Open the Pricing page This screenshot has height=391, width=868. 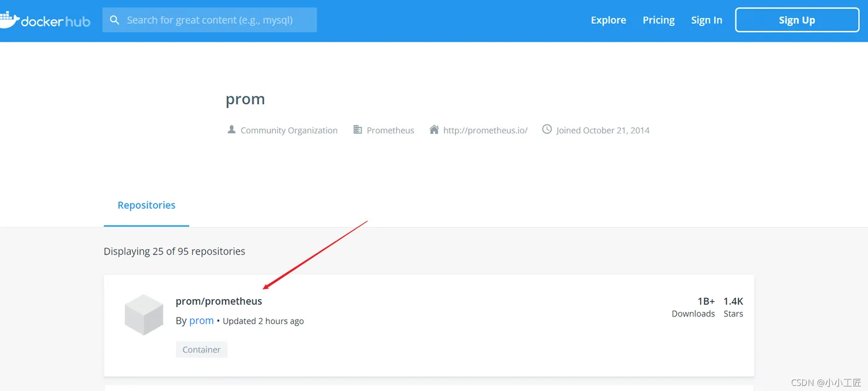click(x=658, y=20)
